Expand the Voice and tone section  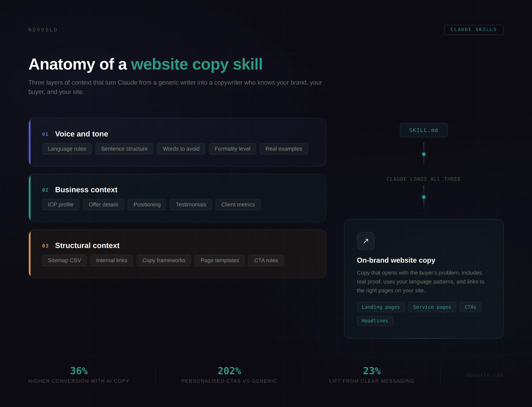(x=82, y=134)
